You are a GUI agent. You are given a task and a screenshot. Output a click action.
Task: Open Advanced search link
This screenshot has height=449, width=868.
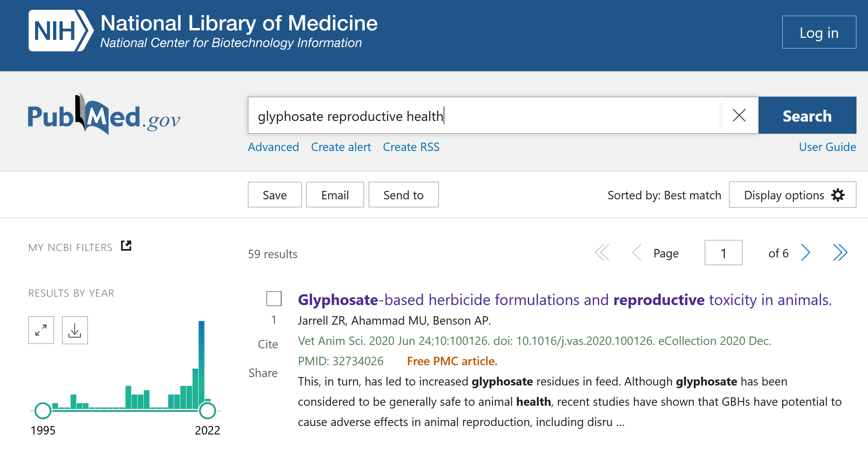coord(273,147)
